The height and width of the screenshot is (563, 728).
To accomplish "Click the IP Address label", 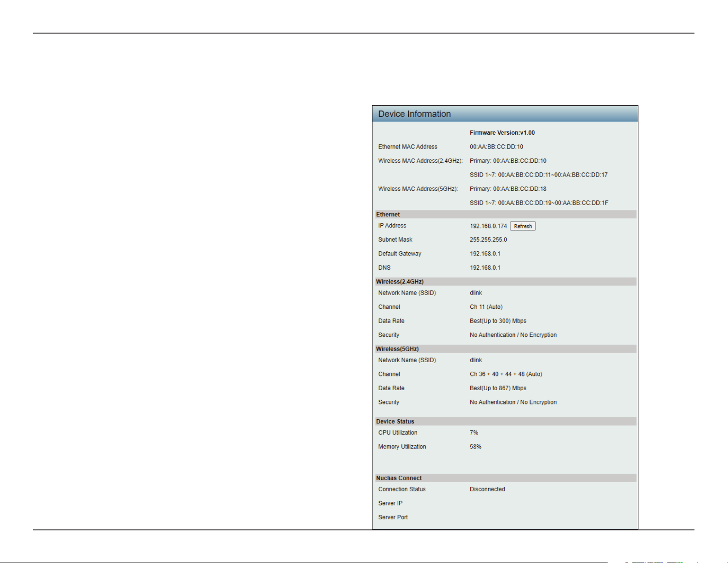I will [392, 226].
